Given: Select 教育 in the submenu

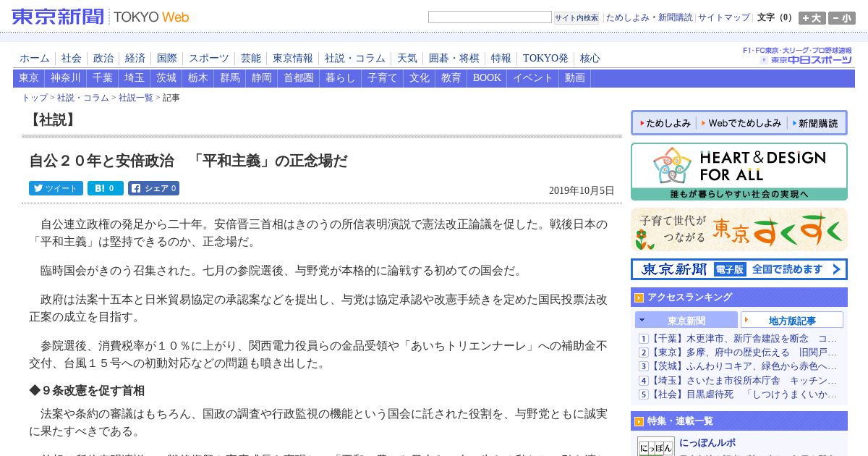Looking at the screenshot, I should pyautogui.click(x=451, y=78).
